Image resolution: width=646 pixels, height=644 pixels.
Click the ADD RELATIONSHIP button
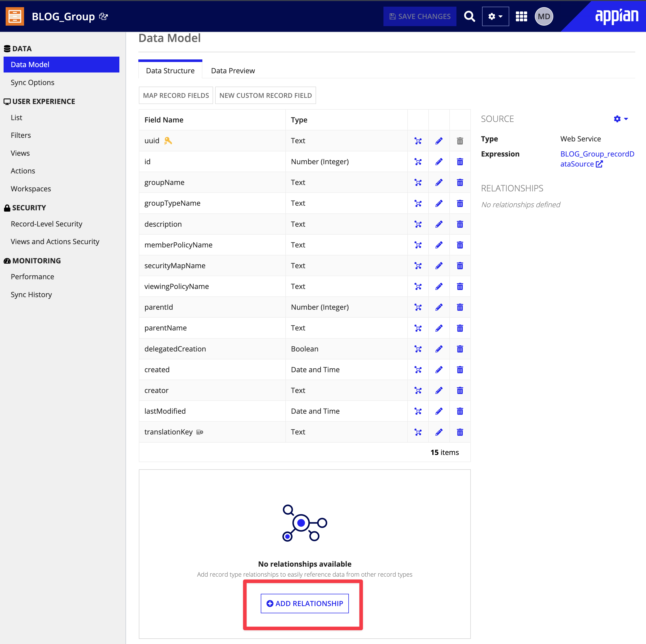pyautogui.click(x=304, y=603)
